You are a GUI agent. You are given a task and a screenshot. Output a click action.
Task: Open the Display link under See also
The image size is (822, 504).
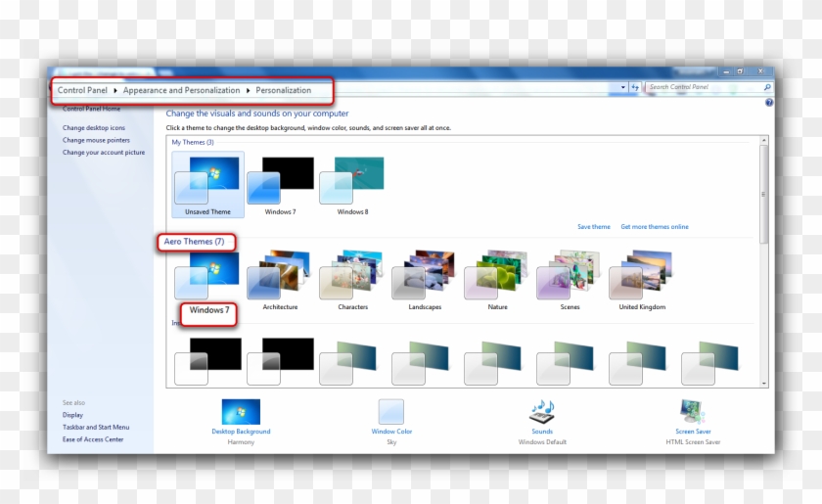click(x=72, y=415)
